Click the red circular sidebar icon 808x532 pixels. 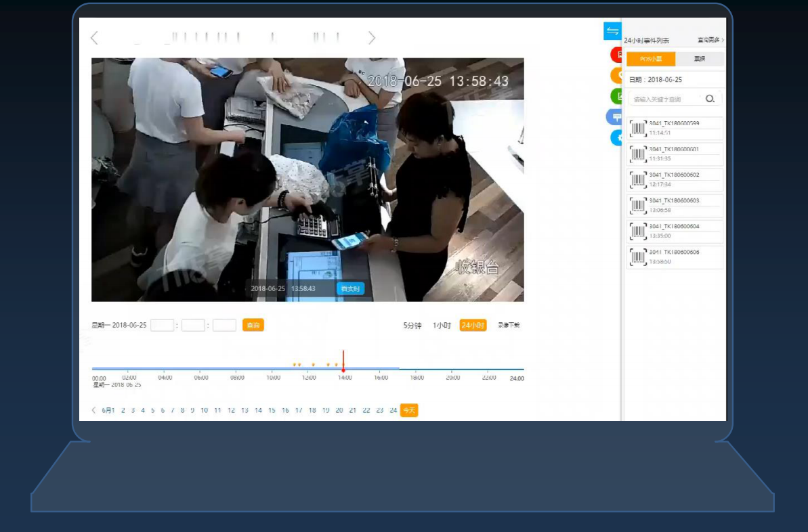point(616,54)
